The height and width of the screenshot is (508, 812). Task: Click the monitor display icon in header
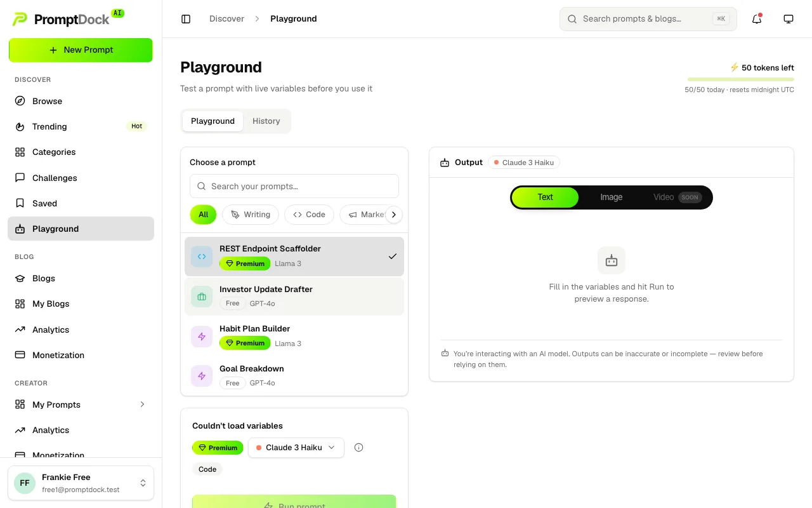(x=789, y=19)
